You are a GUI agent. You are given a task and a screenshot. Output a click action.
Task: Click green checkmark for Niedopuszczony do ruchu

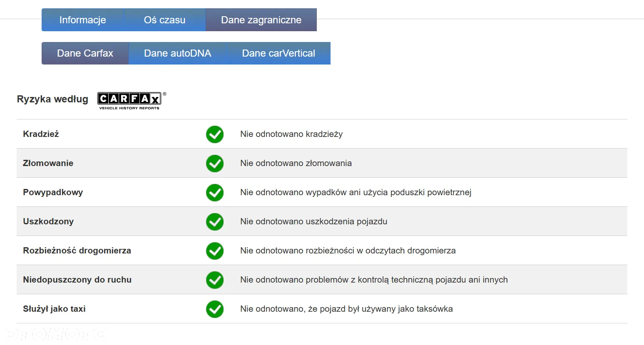[x=215, y=280]
